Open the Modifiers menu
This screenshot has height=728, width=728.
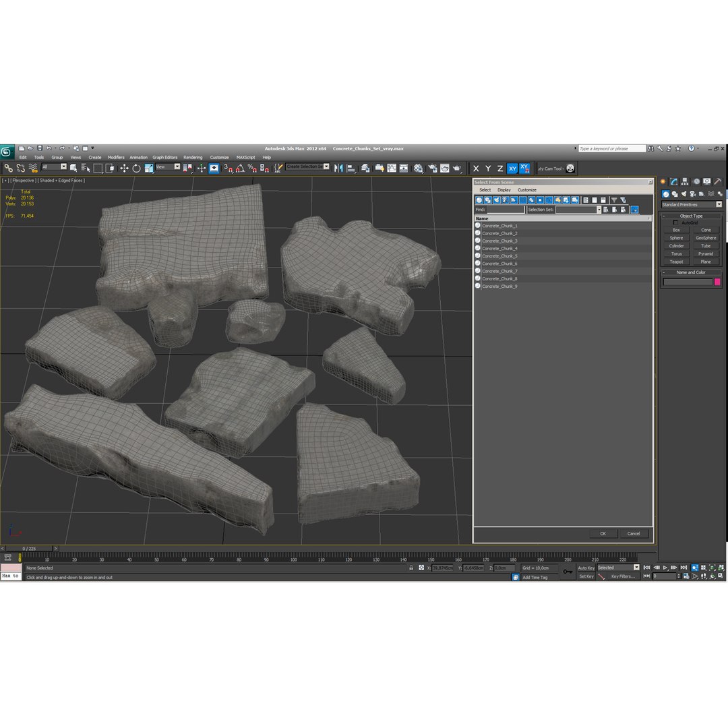(116, 157)
